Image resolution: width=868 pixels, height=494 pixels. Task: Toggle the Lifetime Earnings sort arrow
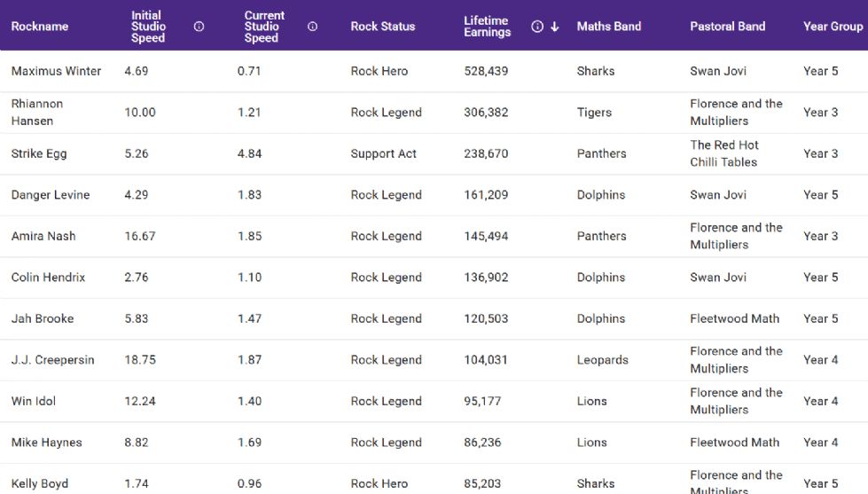[555, 27]
